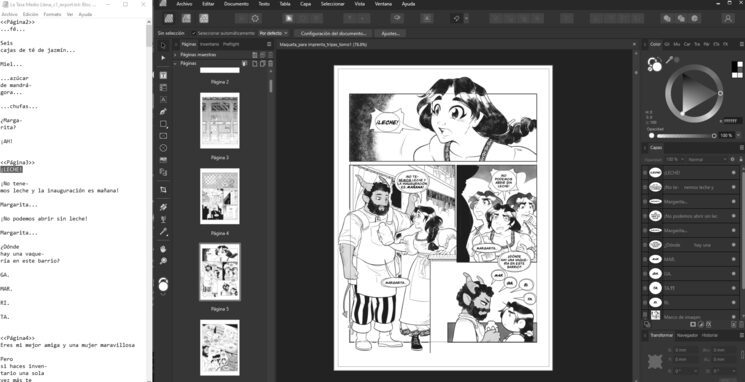745x382 pixels.
Task: Collapse the Capas panel arrow
Action: pos(645,148)
